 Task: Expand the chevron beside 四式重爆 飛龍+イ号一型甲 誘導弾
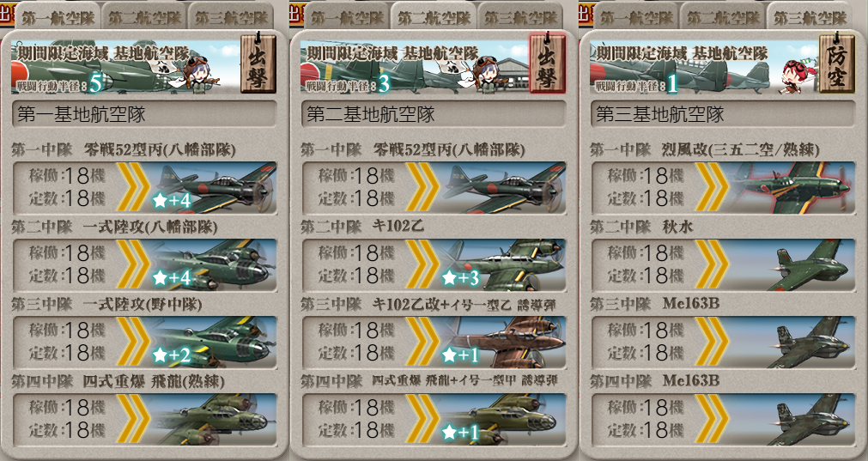[423, 419]
